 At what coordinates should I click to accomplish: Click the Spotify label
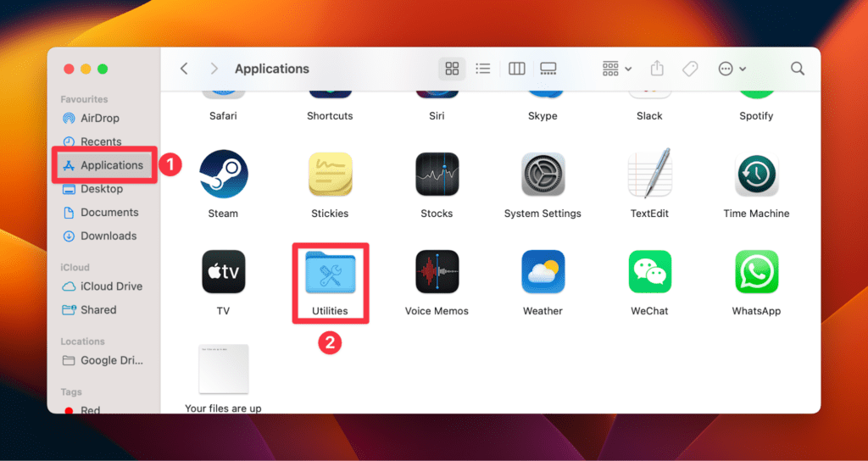[x=756, y=116]
